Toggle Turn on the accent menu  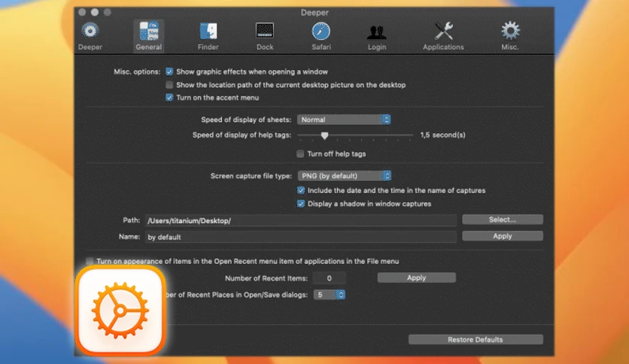point(169,98)
